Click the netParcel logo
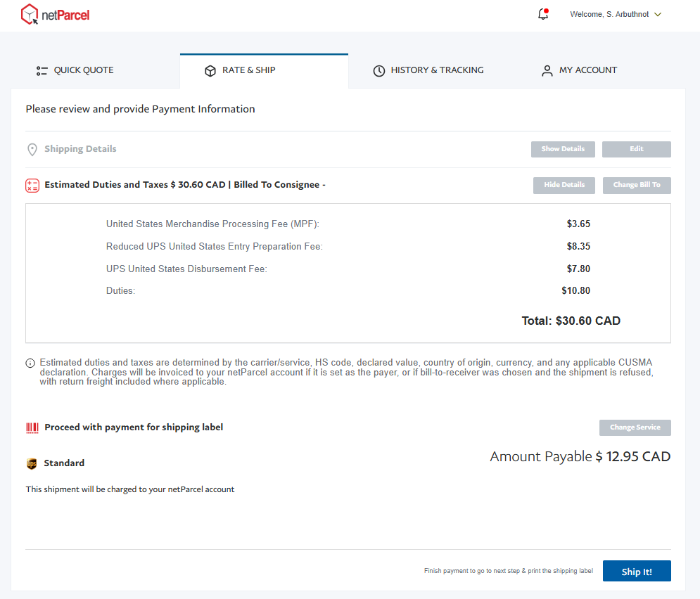 point(55,14)
